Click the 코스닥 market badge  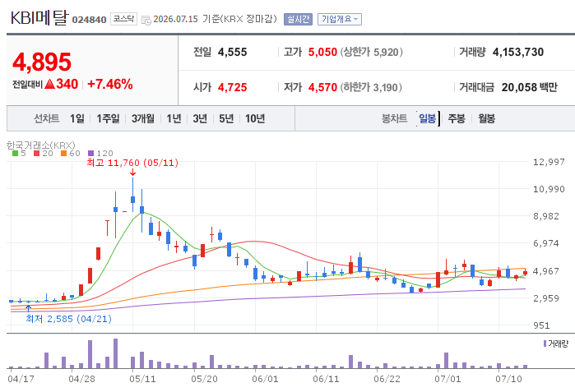pos(123,19)
